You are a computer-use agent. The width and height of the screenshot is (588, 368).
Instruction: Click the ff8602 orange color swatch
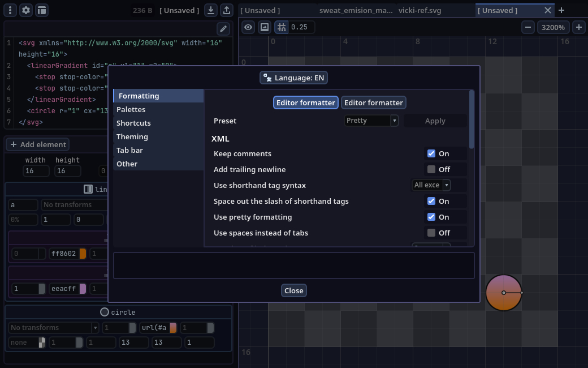(83, 254)
